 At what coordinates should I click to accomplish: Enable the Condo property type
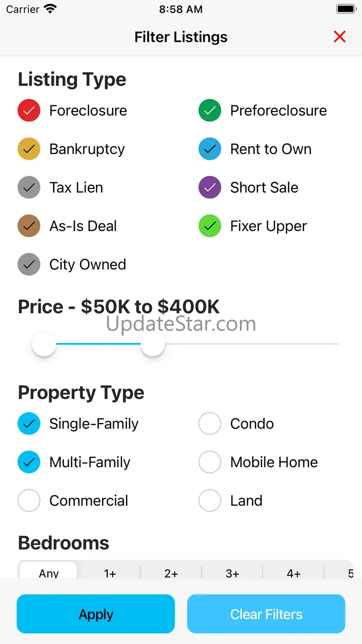(210, 423)
